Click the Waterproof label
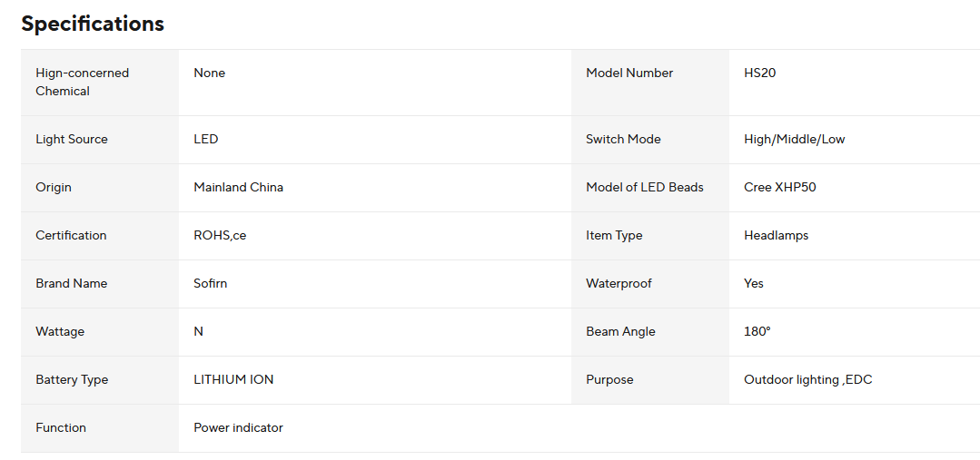The image size is (980, 460). coord(619,283)
